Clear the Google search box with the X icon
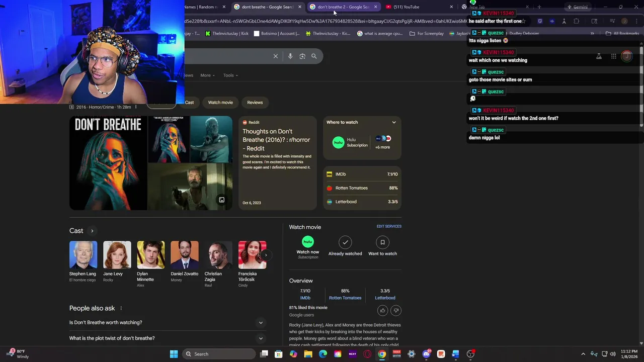Screen dimensions: 644x362 (276, 56)
